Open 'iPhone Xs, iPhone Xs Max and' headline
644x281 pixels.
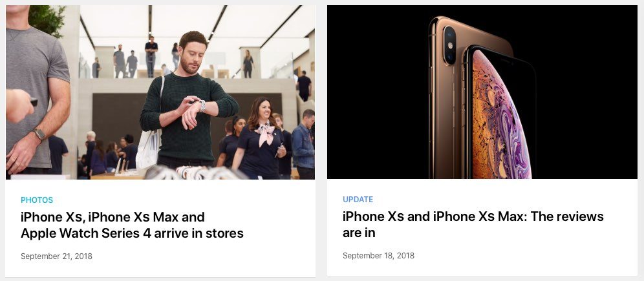tap(113, 216)
